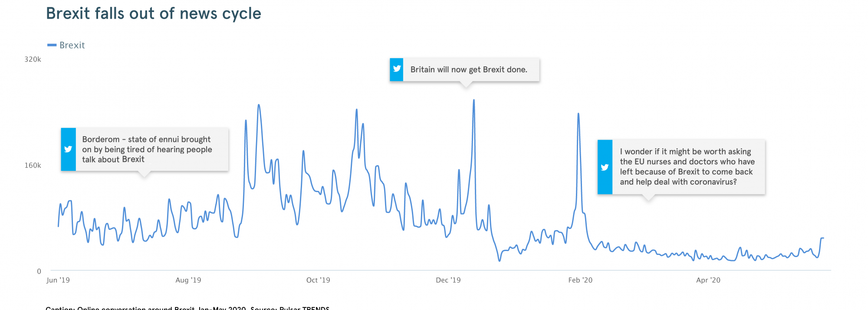Image resolution: width=868 pixels, height=310 pixels.
Task: Click the 160k y-axis label
Action: [x=33, y=165]
